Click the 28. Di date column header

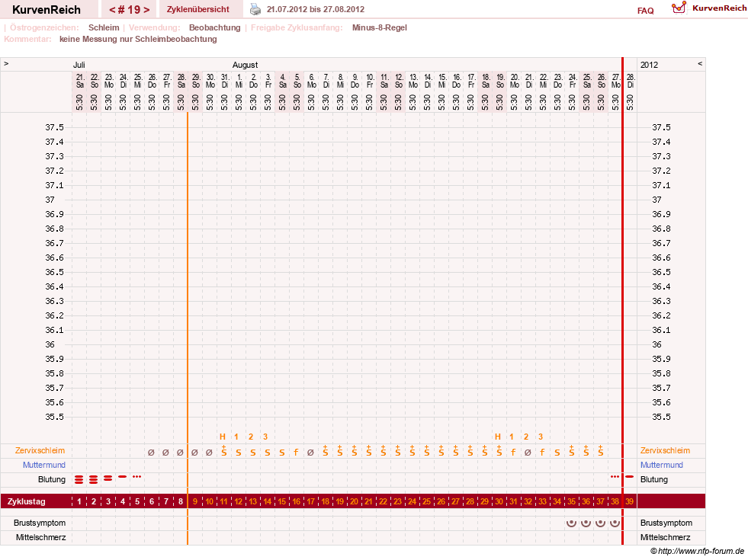[630, 81]
